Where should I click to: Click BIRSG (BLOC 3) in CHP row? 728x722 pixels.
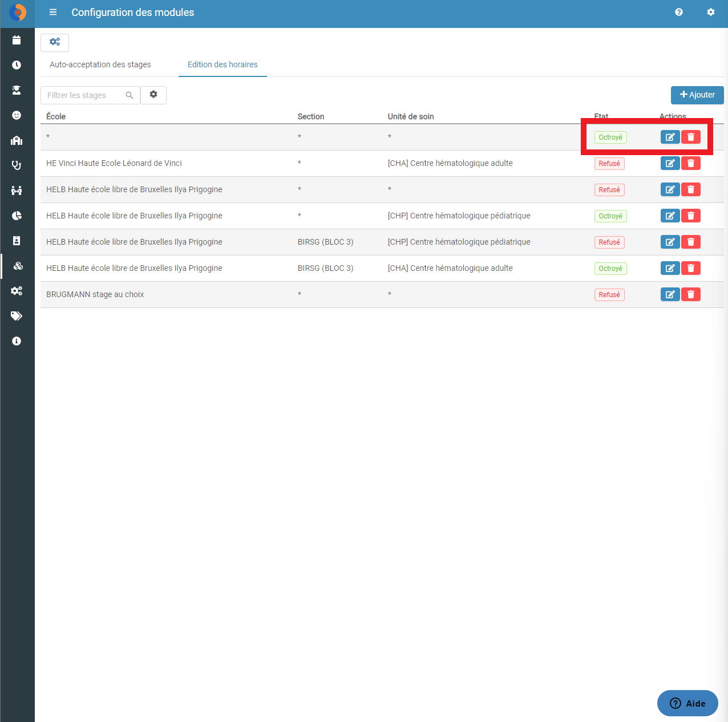click(x=325, y=242)
